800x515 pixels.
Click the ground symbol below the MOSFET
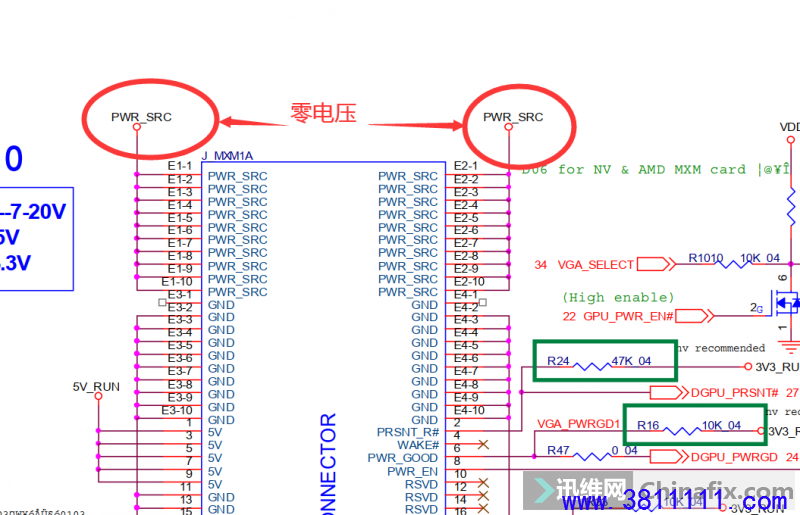pyautogui.click(x=790, y=348)
